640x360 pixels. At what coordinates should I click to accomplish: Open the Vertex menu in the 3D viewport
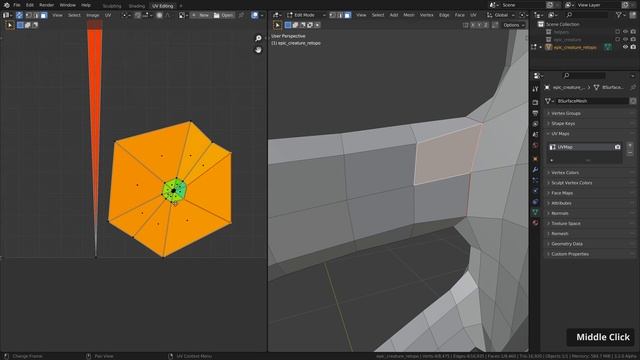(427, 15)
